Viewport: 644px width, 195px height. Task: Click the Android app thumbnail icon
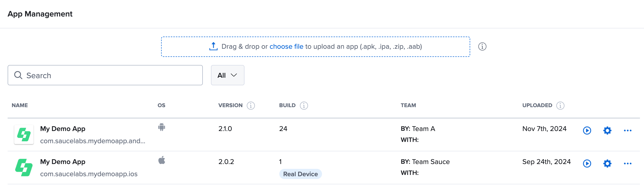tap(24, 135)
